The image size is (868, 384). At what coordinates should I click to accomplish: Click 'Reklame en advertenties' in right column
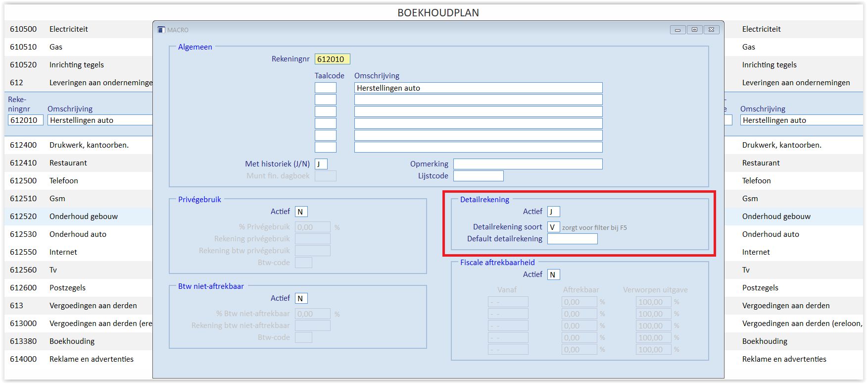pyautogui.click(x=784, y=359)
